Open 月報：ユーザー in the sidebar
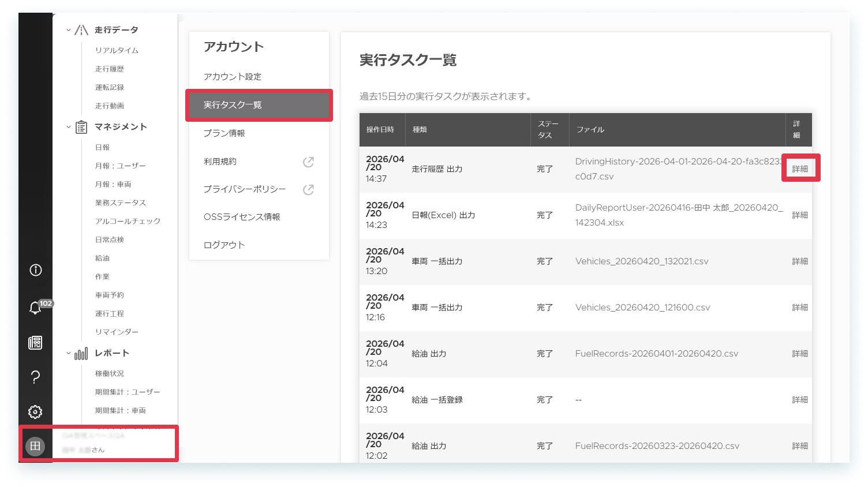The width and height of the screenshot is (868, 487). (x=120, y=166)
